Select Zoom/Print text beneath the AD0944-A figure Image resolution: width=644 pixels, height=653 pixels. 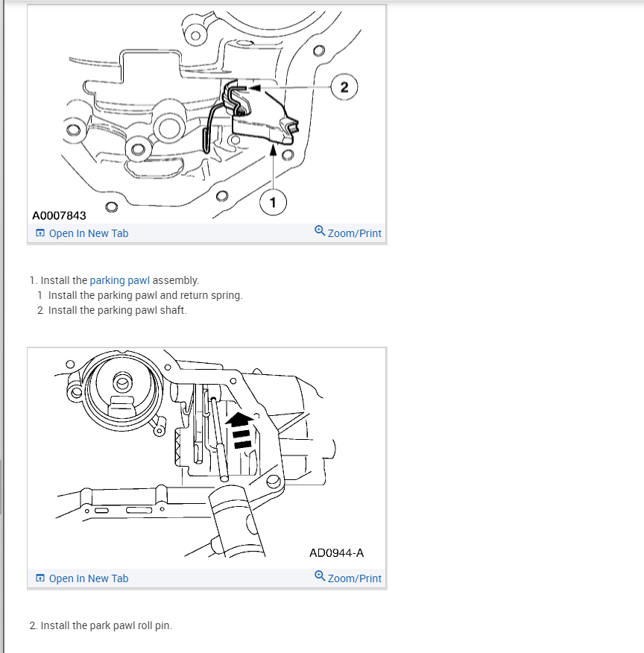tap(354, 578)
